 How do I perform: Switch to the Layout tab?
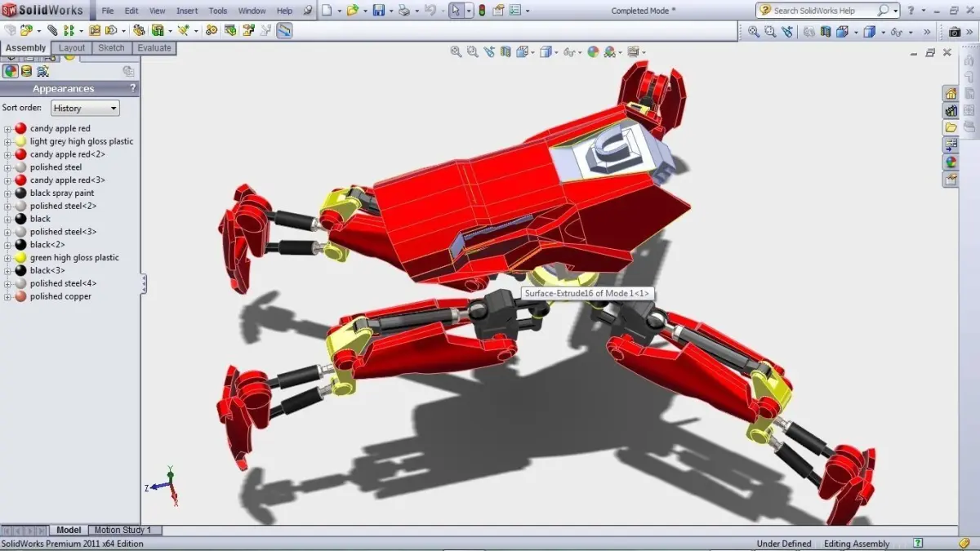[x=72, y=48]
